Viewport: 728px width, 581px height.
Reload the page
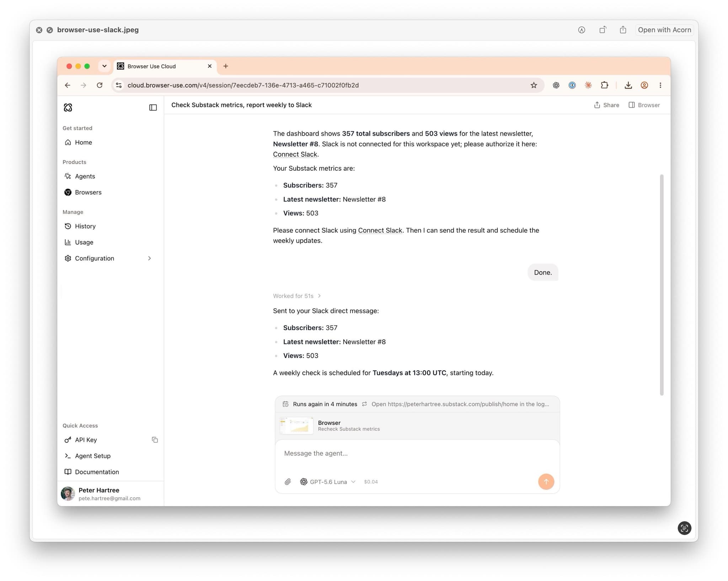coord(100,85)
